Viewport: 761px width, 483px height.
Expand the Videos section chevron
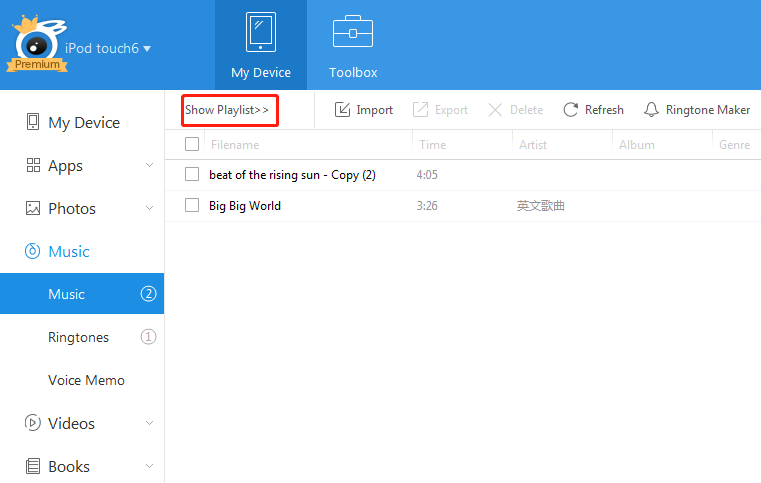149,423
